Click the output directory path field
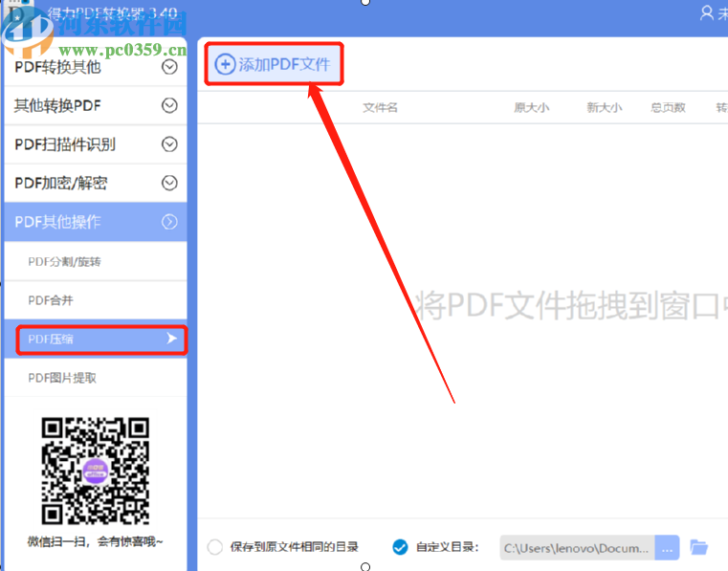This screenshot has width=728, height=571. 577,548
